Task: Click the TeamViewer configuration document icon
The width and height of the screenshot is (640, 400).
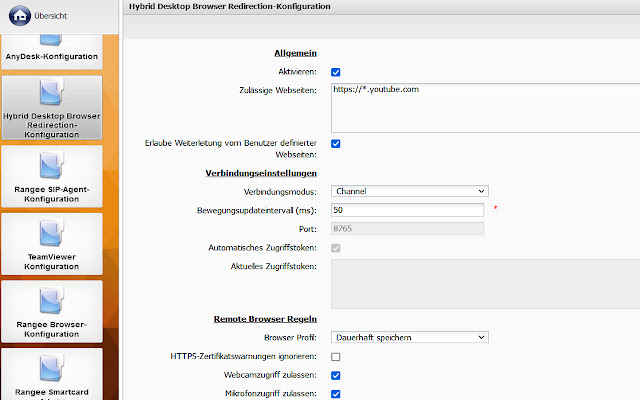Action: click(x=51, y=233)
